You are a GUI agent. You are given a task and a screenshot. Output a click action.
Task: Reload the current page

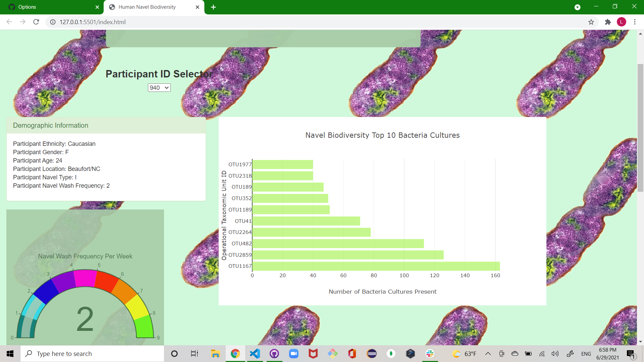[36, 22]
